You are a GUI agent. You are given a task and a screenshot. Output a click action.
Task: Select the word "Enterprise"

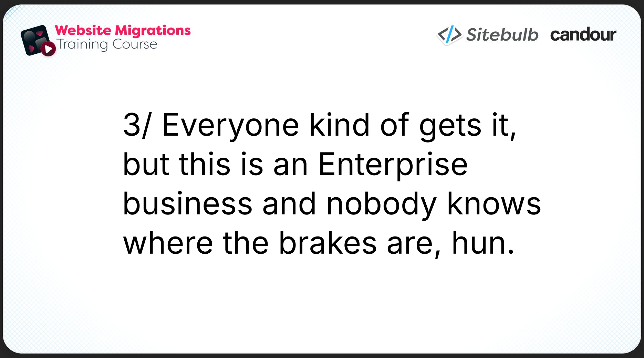point(393,165)
